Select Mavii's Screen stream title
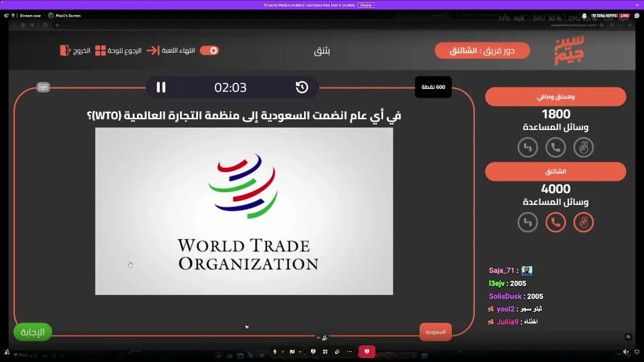Screen dimensions: 644x362 coord(68,16)
